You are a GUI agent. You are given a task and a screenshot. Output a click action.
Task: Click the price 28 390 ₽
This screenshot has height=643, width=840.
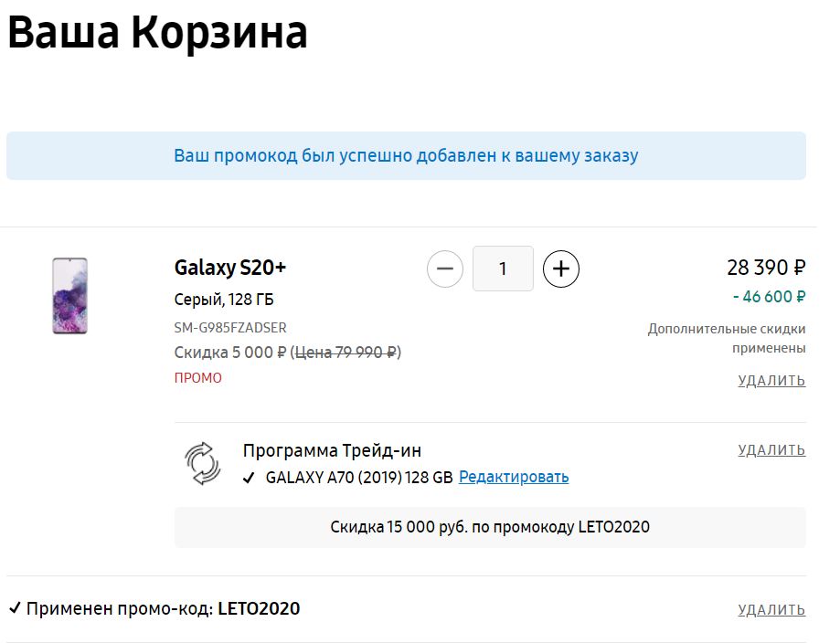coord(766,268)
